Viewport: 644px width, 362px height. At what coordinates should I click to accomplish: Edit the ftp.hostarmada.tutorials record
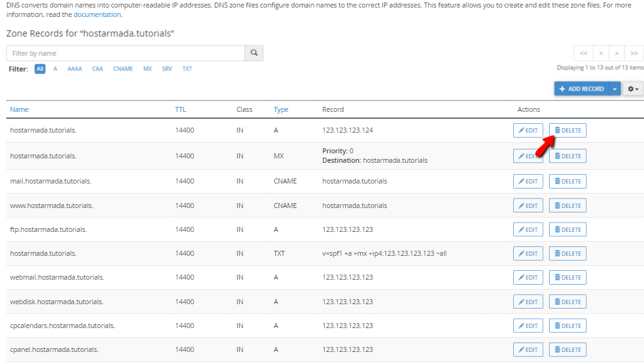tap(528, 229)
